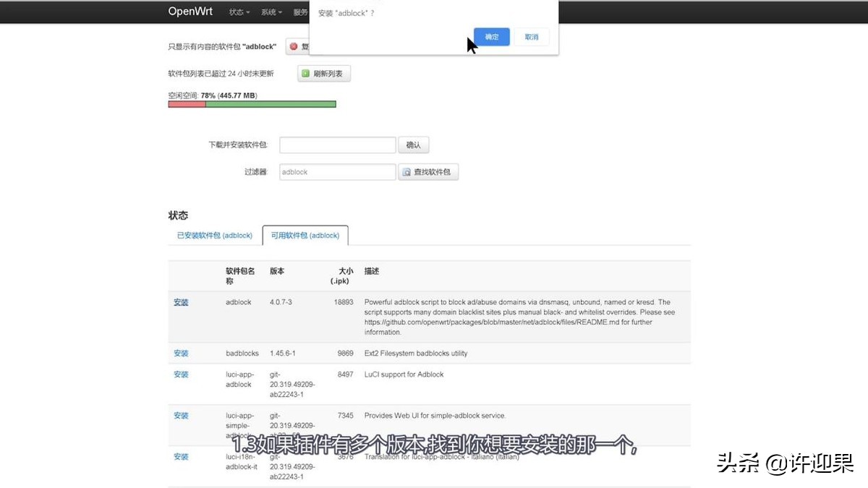
Task: Open the 服务 menu dropdown
Action: point(302,12)
